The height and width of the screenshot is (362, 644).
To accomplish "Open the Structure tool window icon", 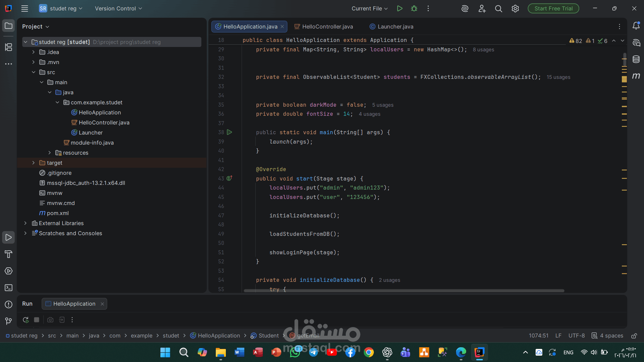I will coord(8,47).
